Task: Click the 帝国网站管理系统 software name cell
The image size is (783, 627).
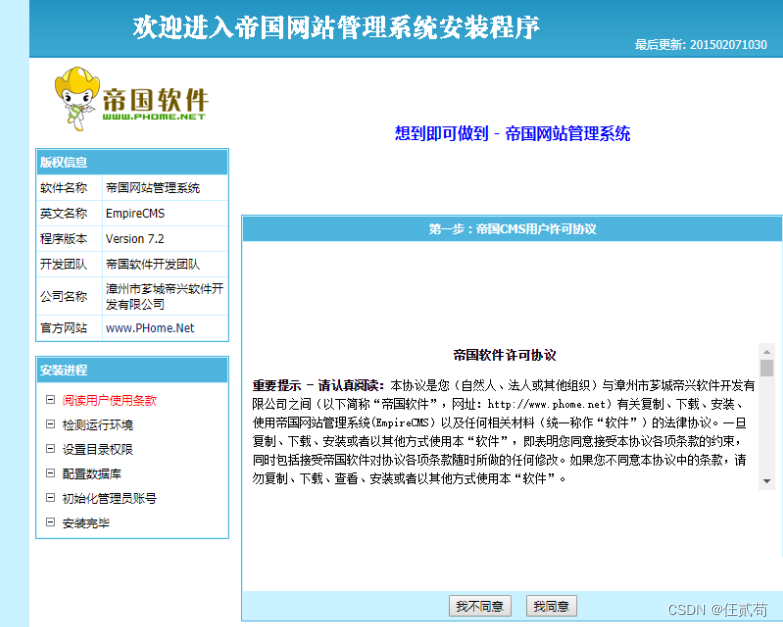Action: (165, 188)
